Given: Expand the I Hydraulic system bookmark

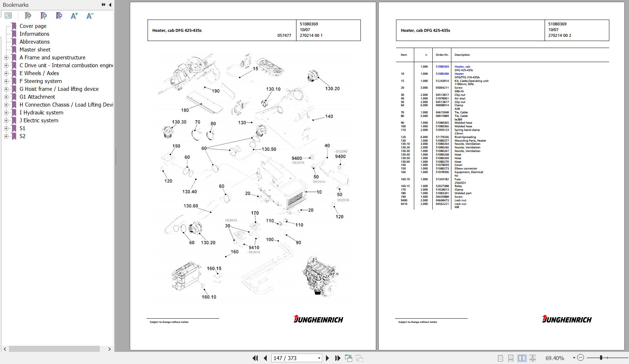Looking at the screenshot, I should 6,113.
